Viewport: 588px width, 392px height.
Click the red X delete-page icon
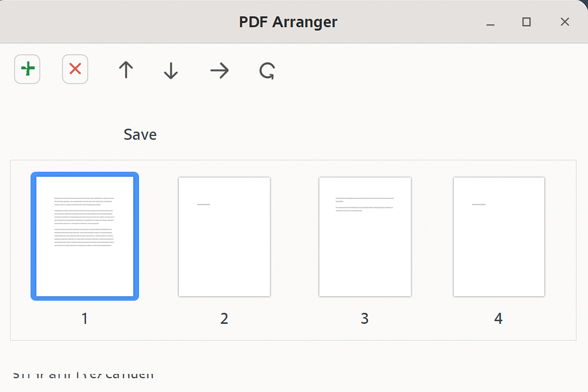coord(75,69)
